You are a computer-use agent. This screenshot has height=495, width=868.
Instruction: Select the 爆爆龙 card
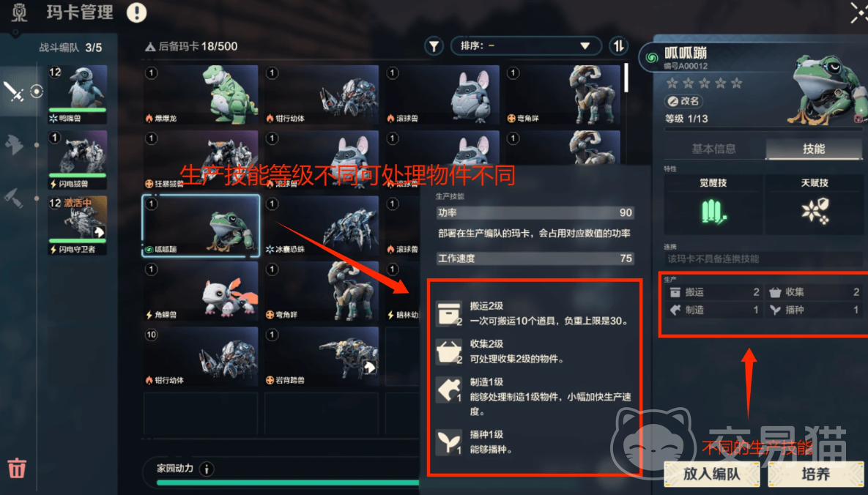[201, 94]
